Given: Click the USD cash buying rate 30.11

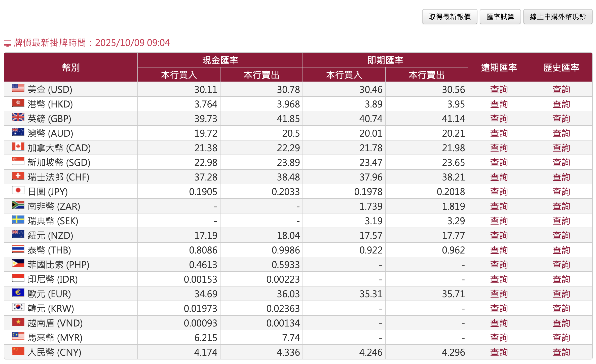Looking at the screenshot, I should pos(205,90).
